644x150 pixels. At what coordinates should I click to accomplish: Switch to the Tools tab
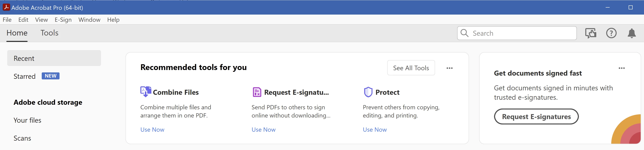(x=50, y=33)
